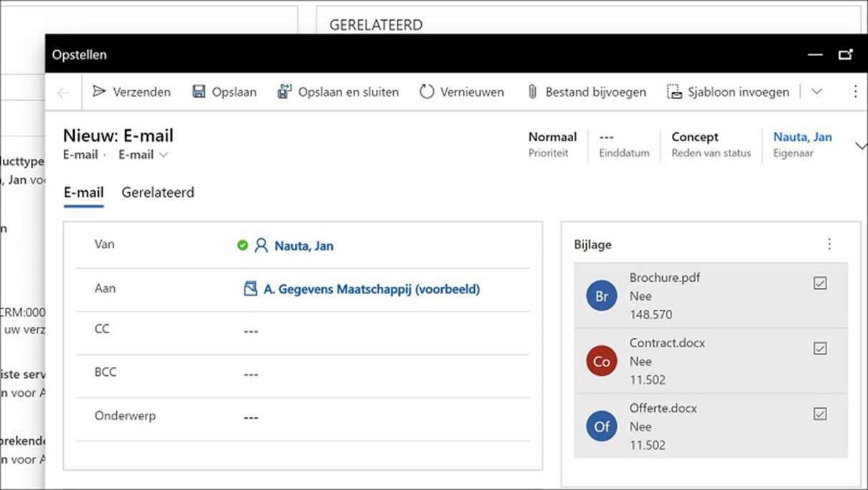
Task: Click the green status check icon in Van
Action: 242,245
